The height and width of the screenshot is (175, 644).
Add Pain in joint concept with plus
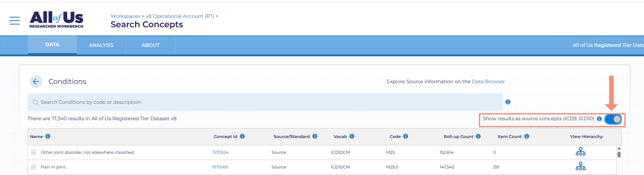point(34,167)
